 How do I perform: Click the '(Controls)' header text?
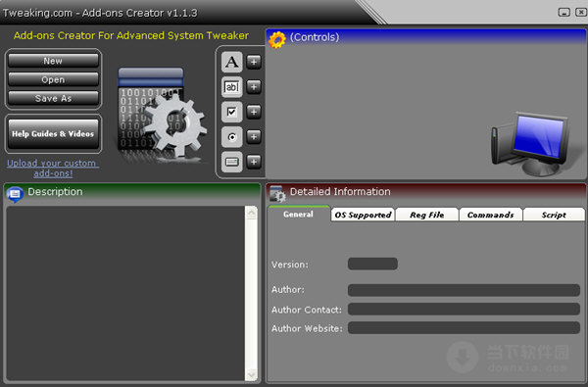click(315, 37)
